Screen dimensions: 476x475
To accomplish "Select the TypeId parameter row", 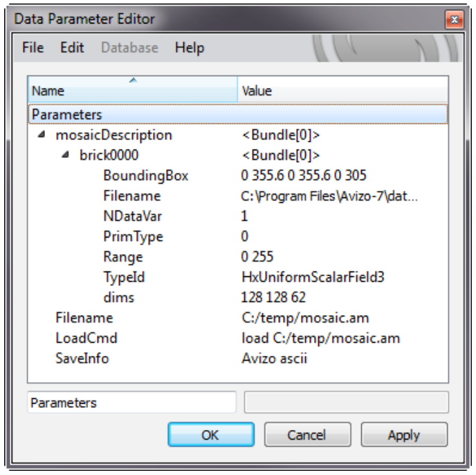I will [x=238, y=277].
